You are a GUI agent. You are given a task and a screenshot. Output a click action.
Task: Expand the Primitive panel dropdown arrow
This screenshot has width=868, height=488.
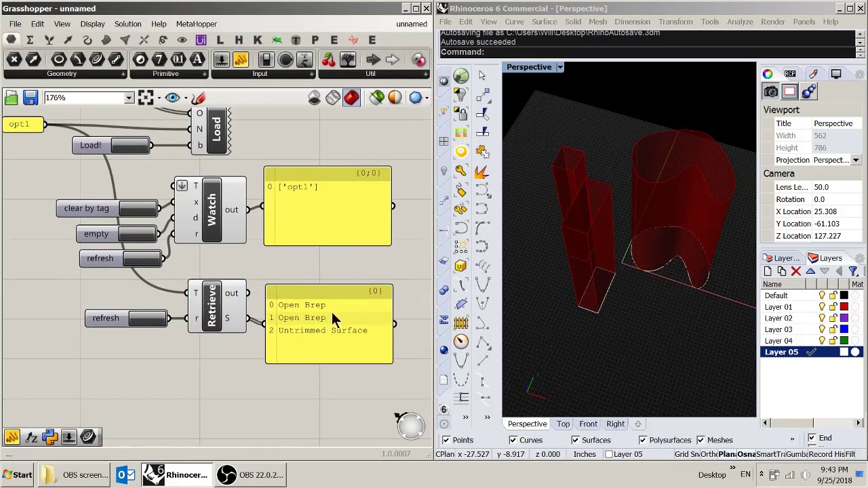(x=205, y=74)
